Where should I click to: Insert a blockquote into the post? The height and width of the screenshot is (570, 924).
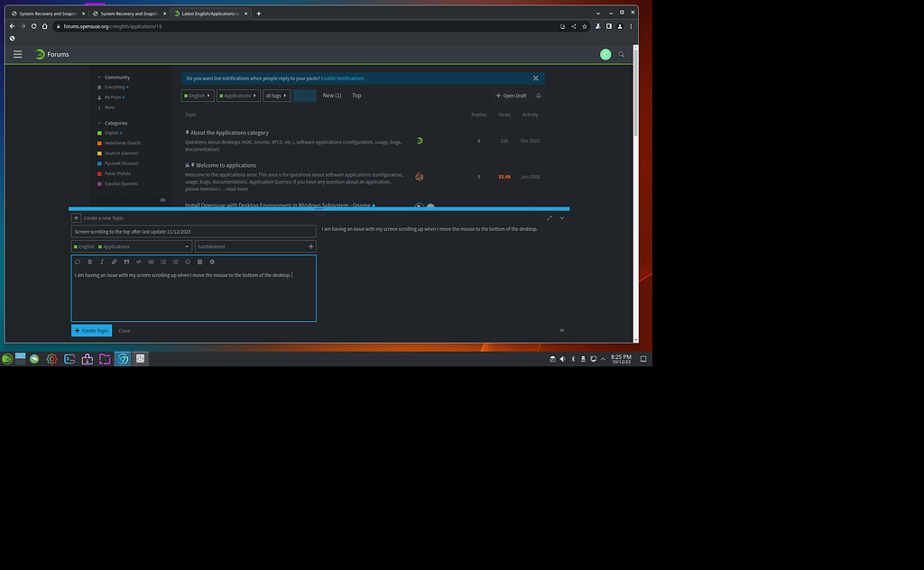tap(126, 262)
